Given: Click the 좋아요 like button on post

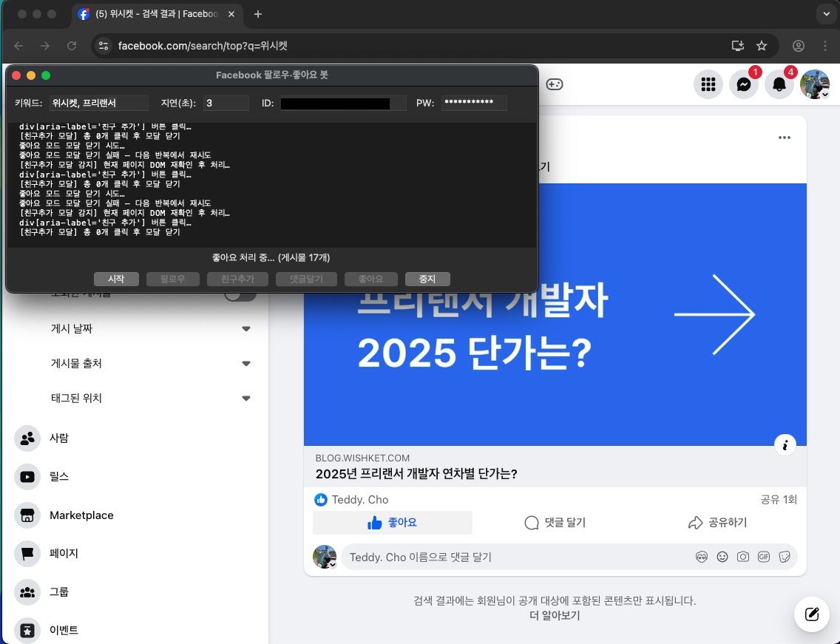Looking at the screenshot, I should (392, 523).
